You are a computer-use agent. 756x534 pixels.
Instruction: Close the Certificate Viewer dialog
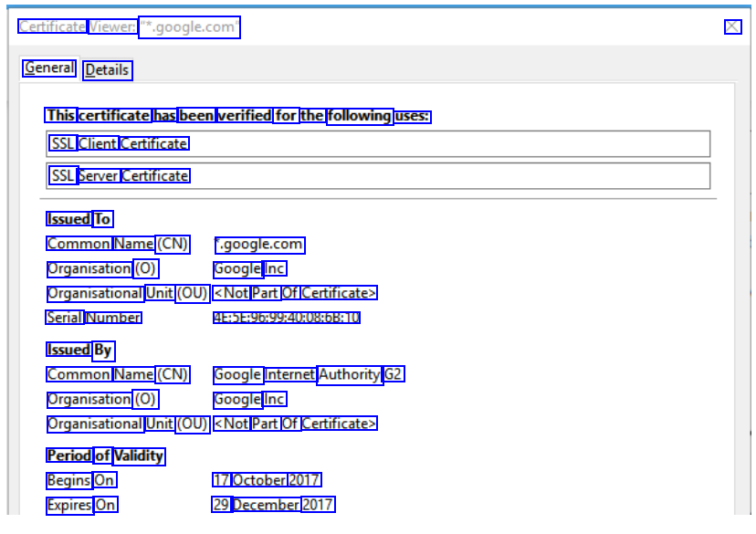(x=732, y=26)
